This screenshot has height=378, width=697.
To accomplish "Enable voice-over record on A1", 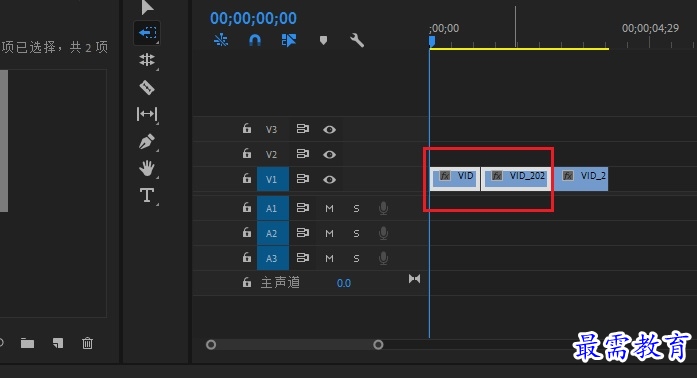I will click(x=383, y=208).
